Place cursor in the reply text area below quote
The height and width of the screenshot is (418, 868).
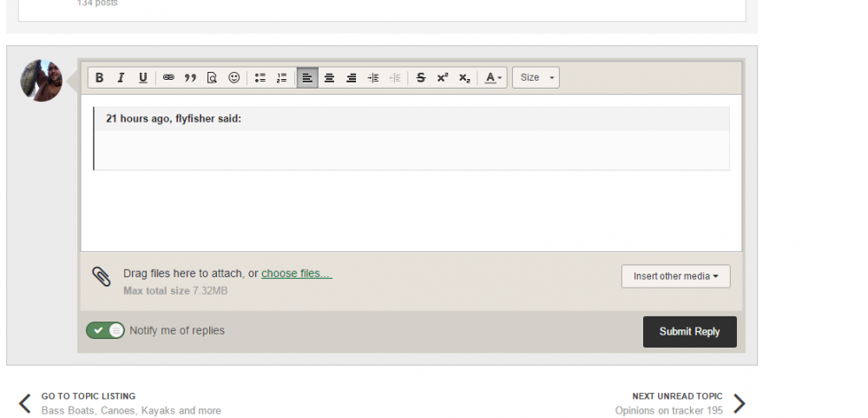(x=411, y=210)
